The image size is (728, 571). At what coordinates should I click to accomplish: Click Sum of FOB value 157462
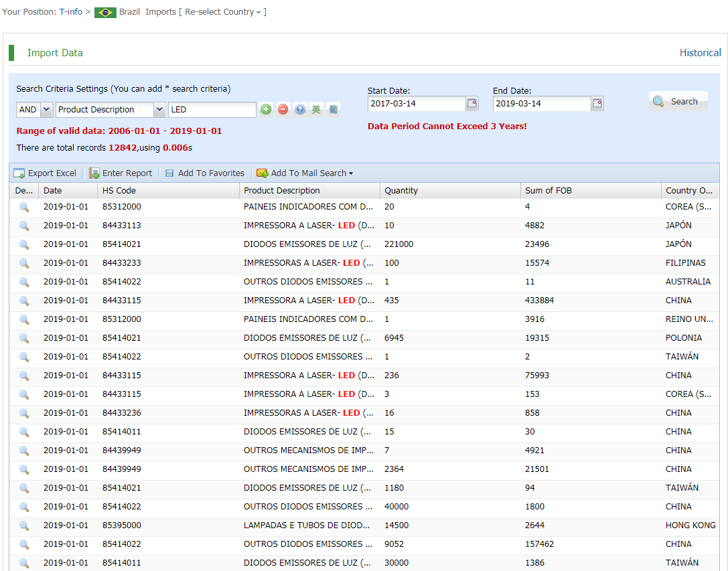click(x=540, y=544)
